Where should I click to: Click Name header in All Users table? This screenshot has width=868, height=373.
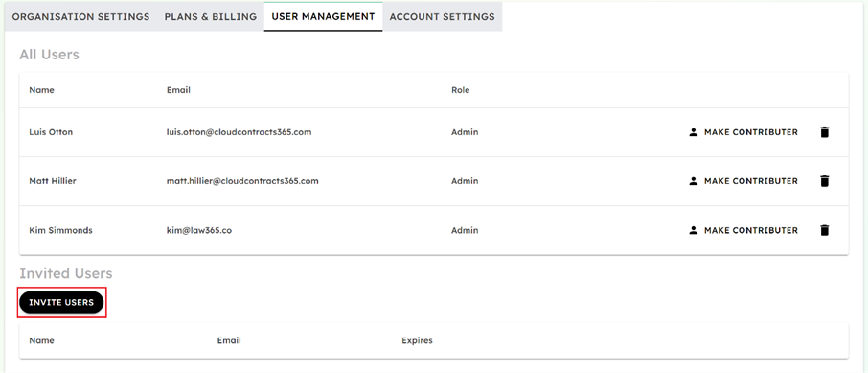41,90
